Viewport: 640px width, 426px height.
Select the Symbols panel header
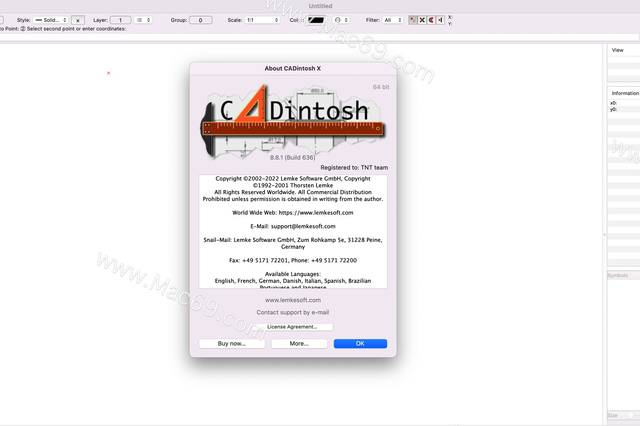click(618, 276)
